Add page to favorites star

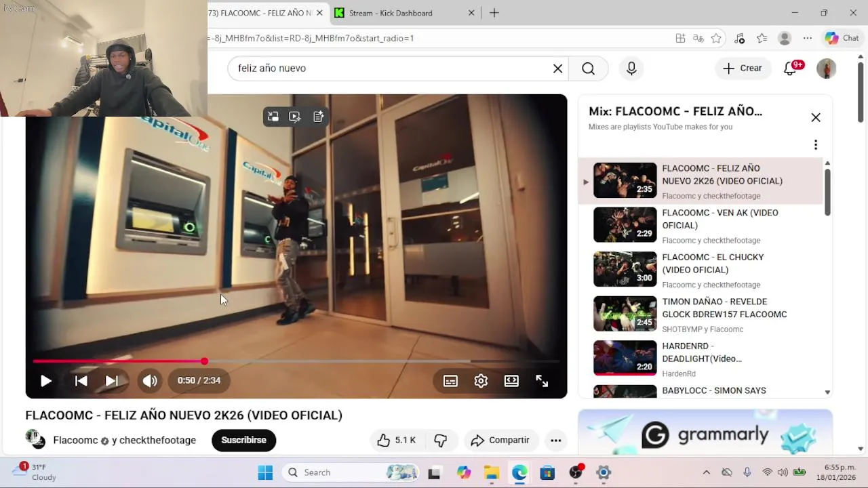716,39
